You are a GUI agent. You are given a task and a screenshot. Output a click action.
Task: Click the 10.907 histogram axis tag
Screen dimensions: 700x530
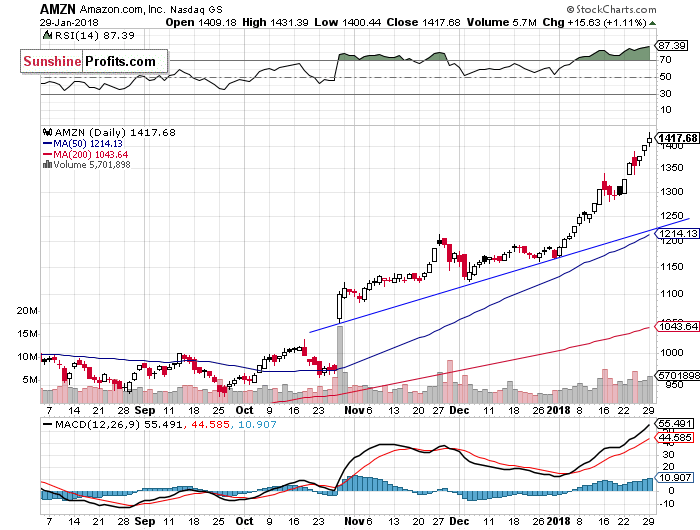(x=675, y=478)
